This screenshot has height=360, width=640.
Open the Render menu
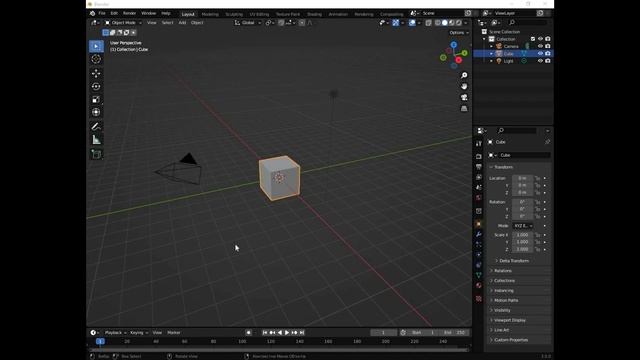[129, 13]
